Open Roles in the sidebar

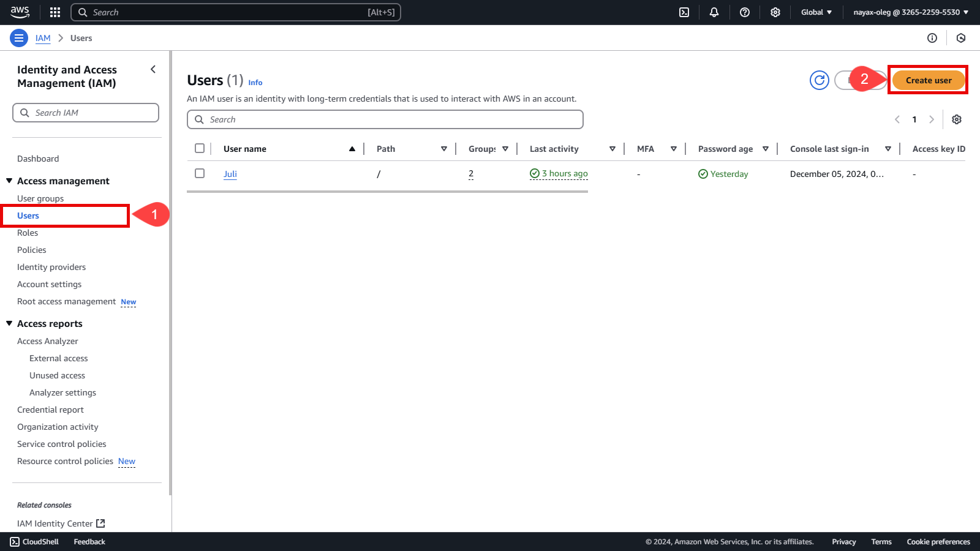pyautogui.click(x=28, y=233)
